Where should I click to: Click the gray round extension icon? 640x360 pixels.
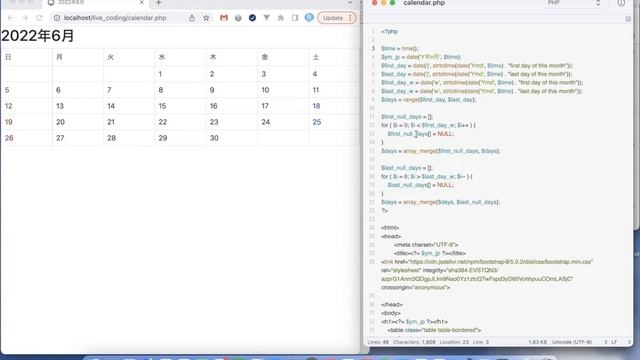pos(238,18)
